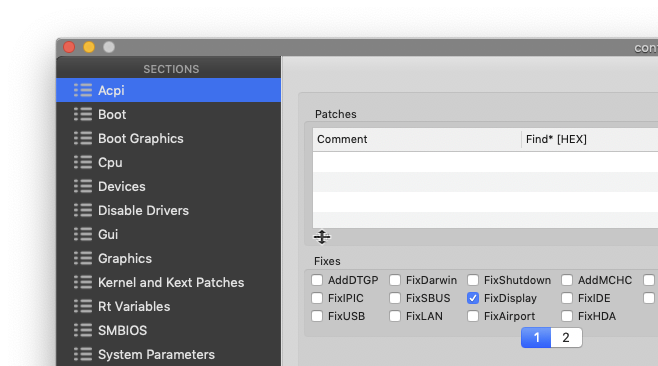Click the list icon beside Gui
The height and width of the screenshot is (366, 658).
(x=83, y=234)
